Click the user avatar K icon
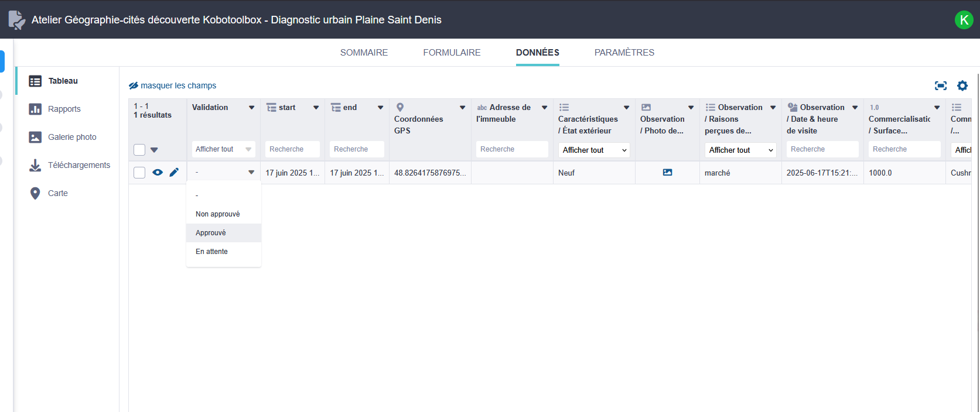Viewport: 980px width, 412px height. coord(964,20)
